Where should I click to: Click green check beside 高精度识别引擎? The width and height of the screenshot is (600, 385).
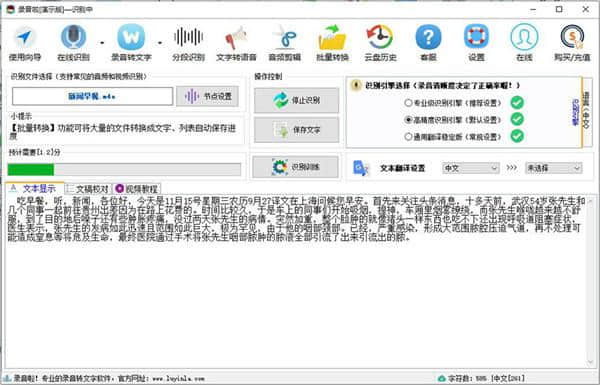(x=517, y=119)
